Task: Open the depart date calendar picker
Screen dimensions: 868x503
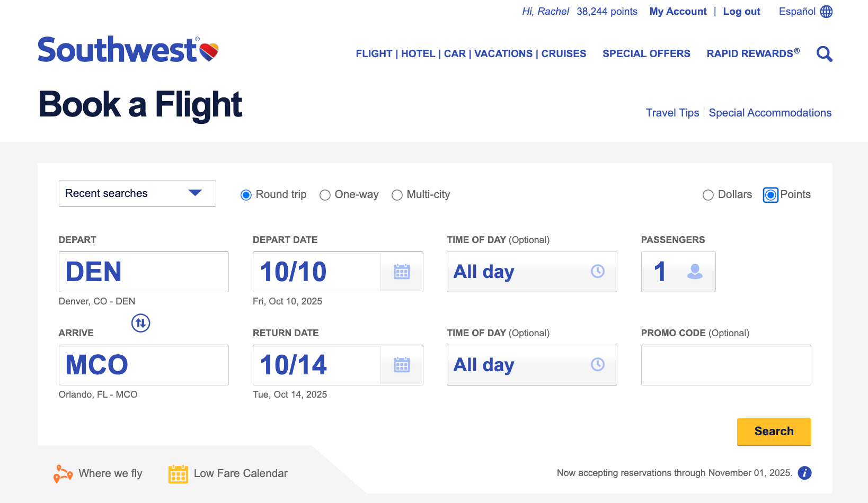Action: [x=402, y=272]
